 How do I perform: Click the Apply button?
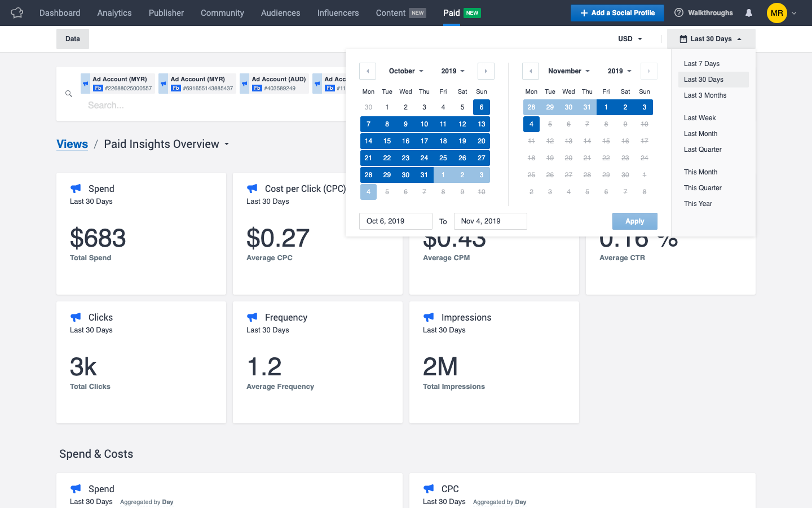[x=634, y=221]
